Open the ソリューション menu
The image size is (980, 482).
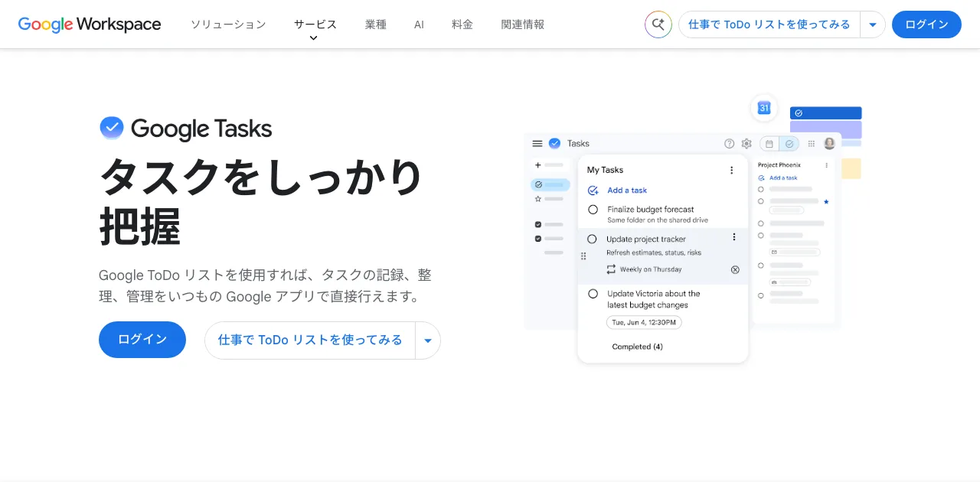pos(228,24)
